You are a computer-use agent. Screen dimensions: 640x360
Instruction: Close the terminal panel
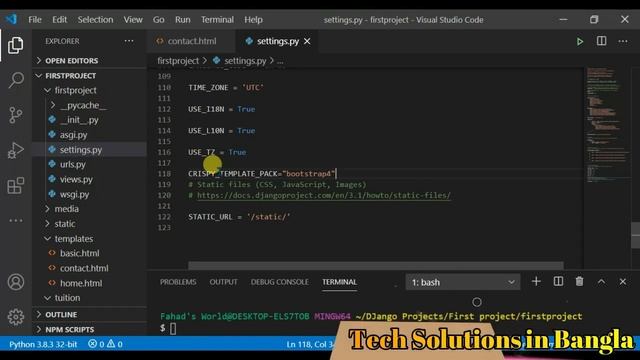tap(622, 282)
